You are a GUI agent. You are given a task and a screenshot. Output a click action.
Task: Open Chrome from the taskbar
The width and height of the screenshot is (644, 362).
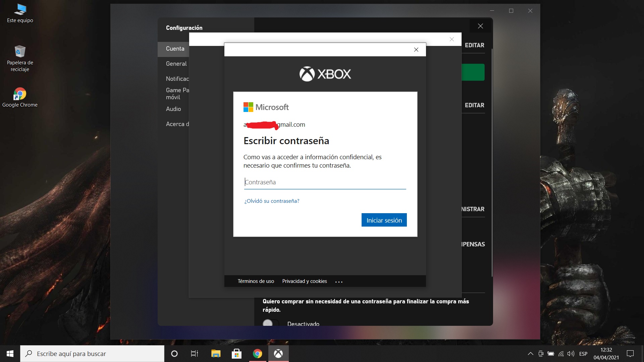(257, 354)
